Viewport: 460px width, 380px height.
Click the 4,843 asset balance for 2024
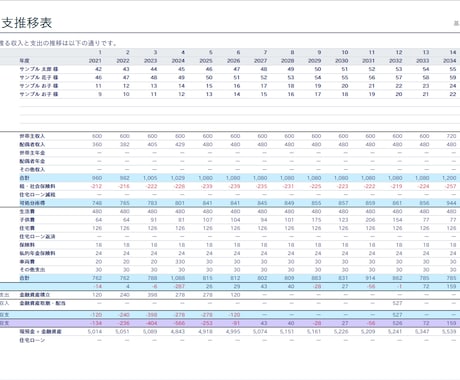178,332
